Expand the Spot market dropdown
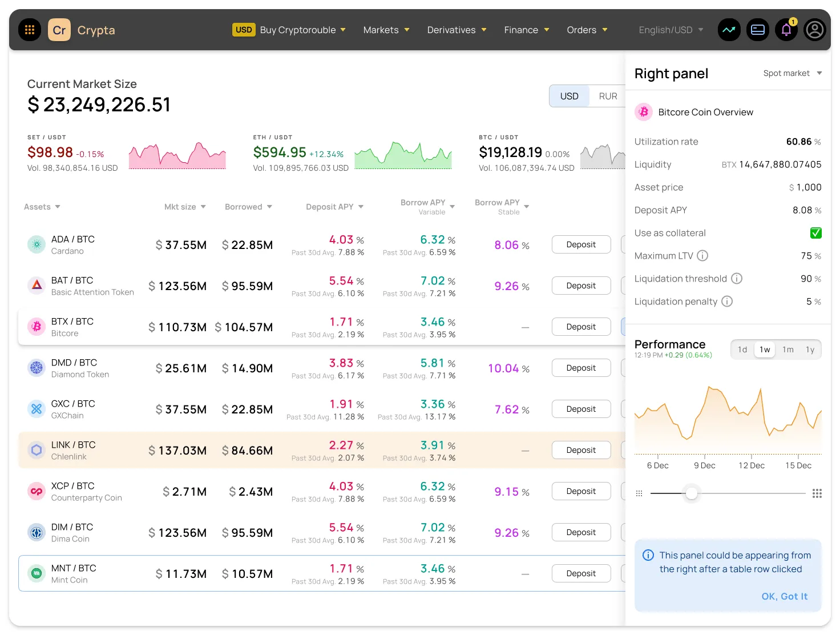The image size is (840, 635). coord(792,73)
